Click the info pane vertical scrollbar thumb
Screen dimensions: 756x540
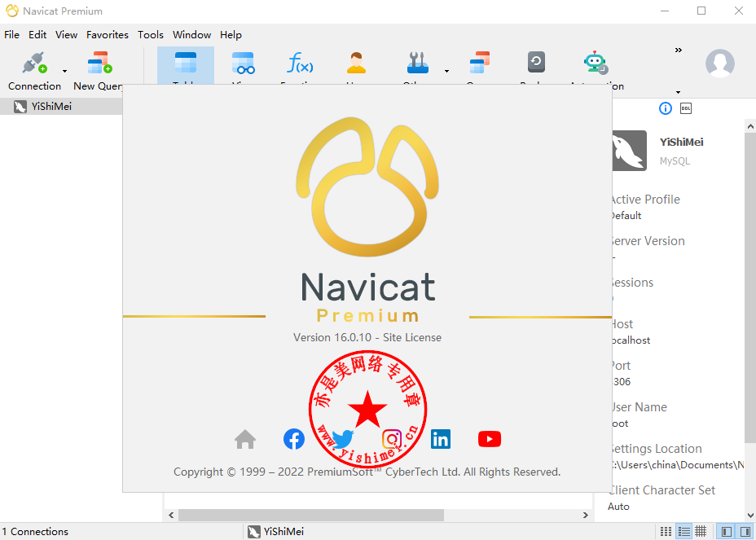(750, 288)
